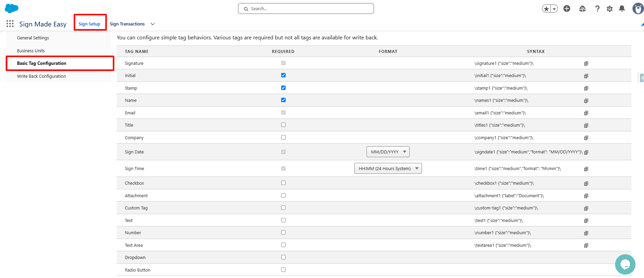Copy the Text Area tag syntax
This screenshot has width=644, height=278.
tap(586, 245)
